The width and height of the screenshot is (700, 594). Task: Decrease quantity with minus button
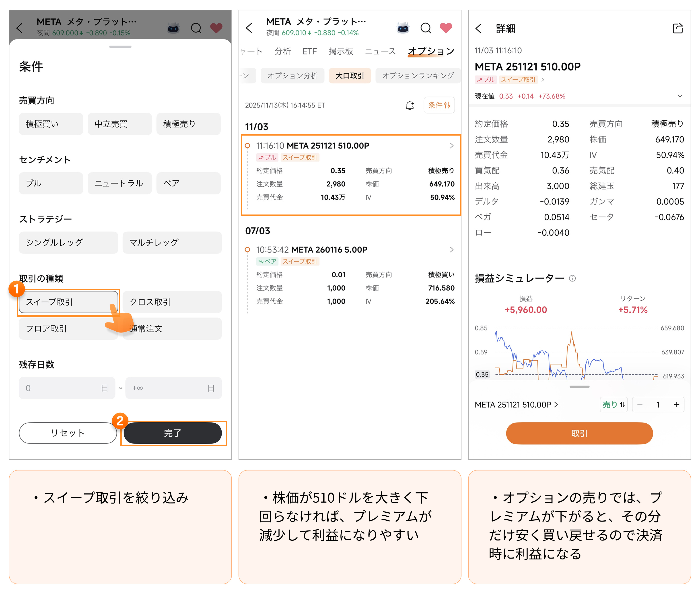tap(640, 404)
